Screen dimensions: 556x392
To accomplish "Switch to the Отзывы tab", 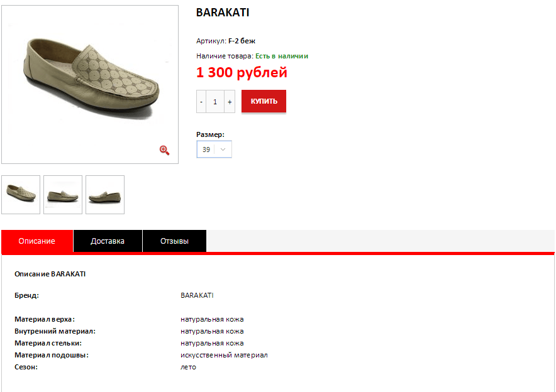I will [174, 241].
